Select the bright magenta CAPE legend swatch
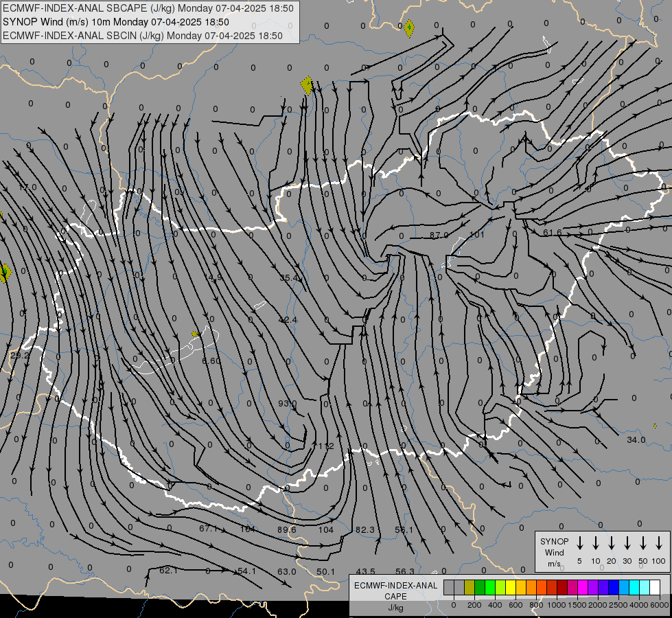Viewport: 672px width, 618px height. point(583,588)
